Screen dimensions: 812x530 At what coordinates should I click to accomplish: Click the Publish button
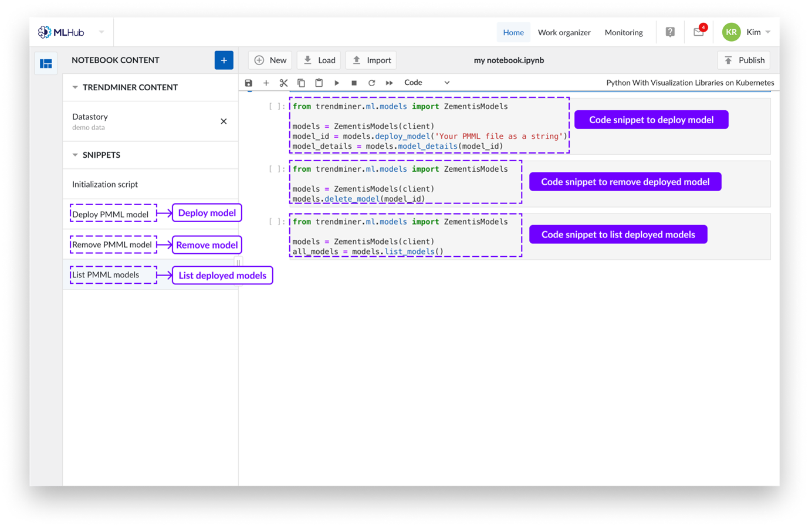(744, 60)
